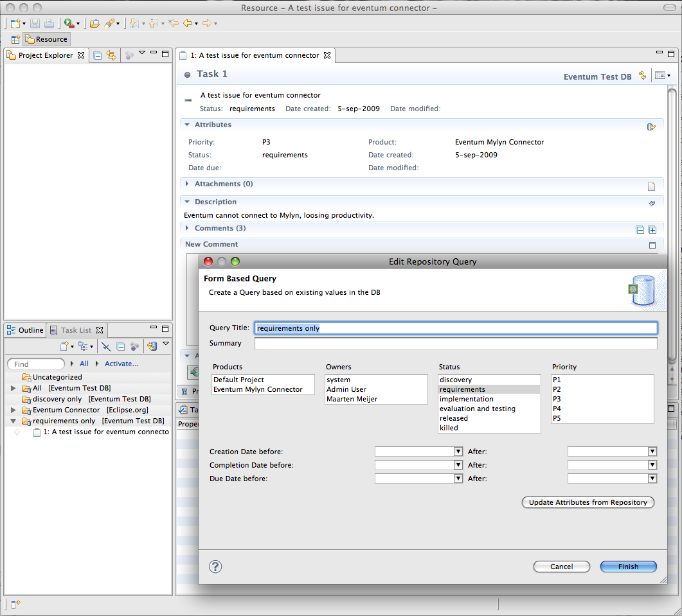Image resolution: width=682 pixels, height=616 pixels.
Task: Open the New Task icon in Task List toolbar
Action: tap(65, 346)
